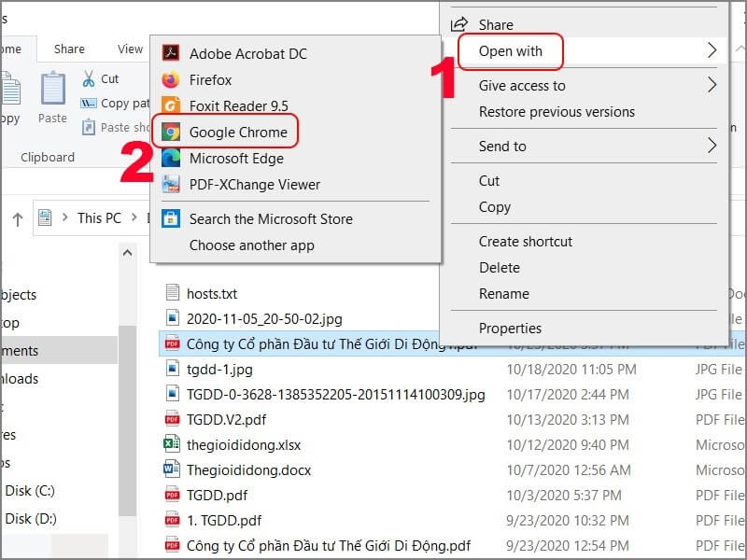Select tgdd-1.jpg file name
The height and width of the screenshot is (560, 747).
(219, 369)
